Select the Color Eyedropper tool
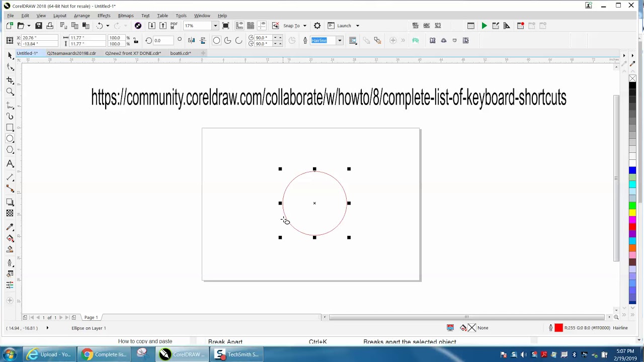Image resolution: width=644 pixels, height=362 pixels. (10, 227)
